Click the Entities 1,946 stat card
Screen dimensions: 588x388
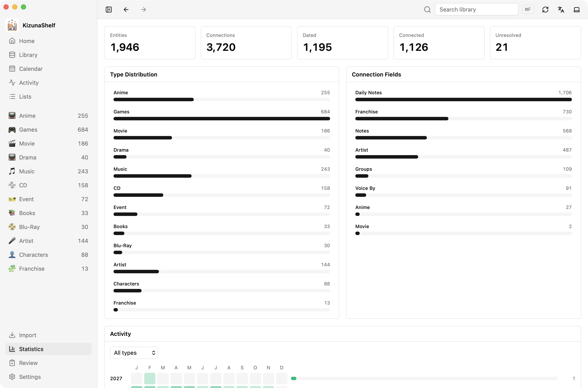pyautogui.click(x=150, y=43)
